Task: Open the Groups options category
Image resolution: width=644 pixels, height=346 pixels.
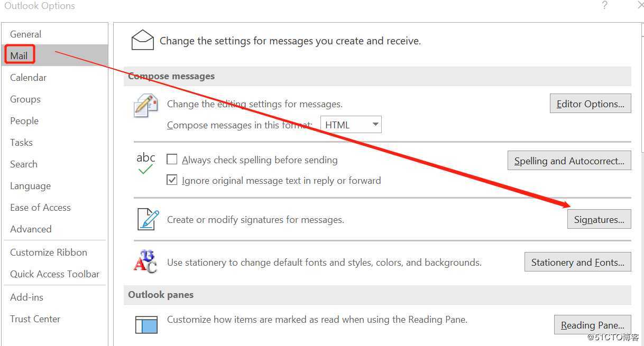Action: 55,99
